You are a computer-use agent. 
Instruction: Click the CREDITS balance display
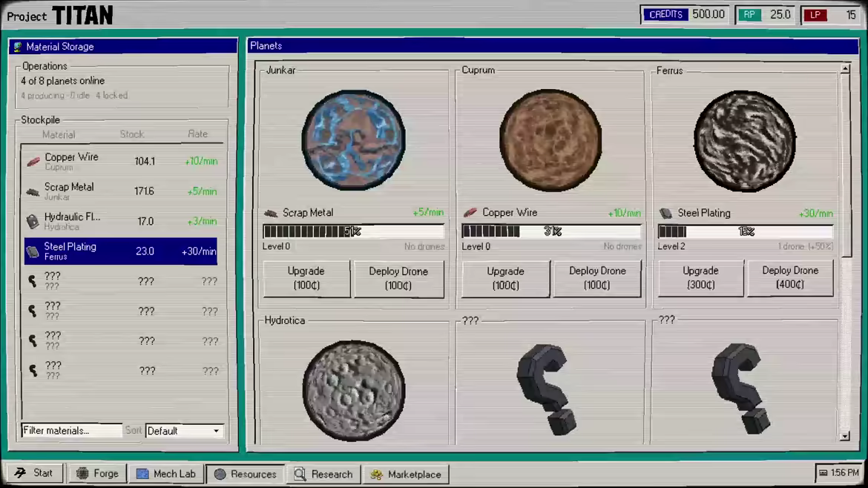click(x=685, y=14)
